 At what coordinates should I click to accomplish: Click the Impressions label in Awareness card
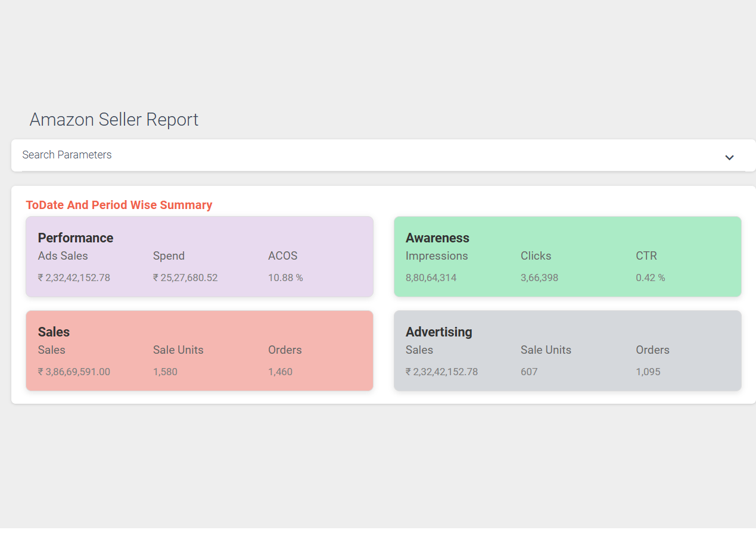coord(437,256)
